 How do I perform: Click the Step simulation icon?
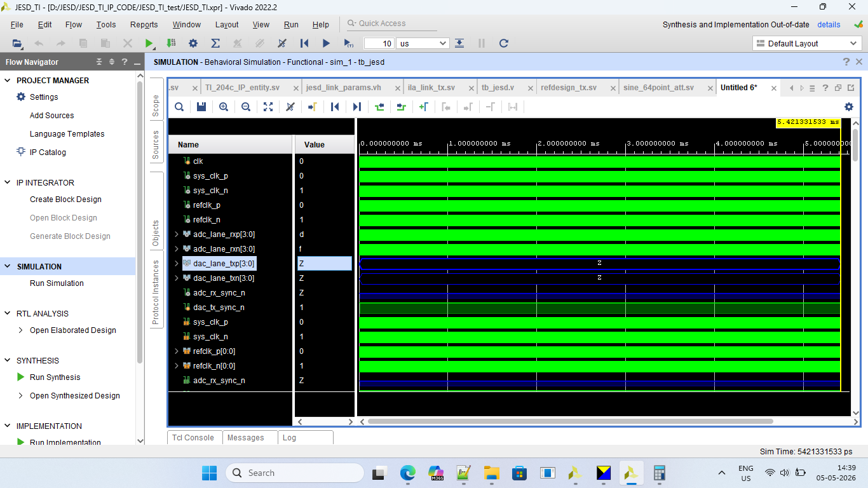[x=459, y=43]
